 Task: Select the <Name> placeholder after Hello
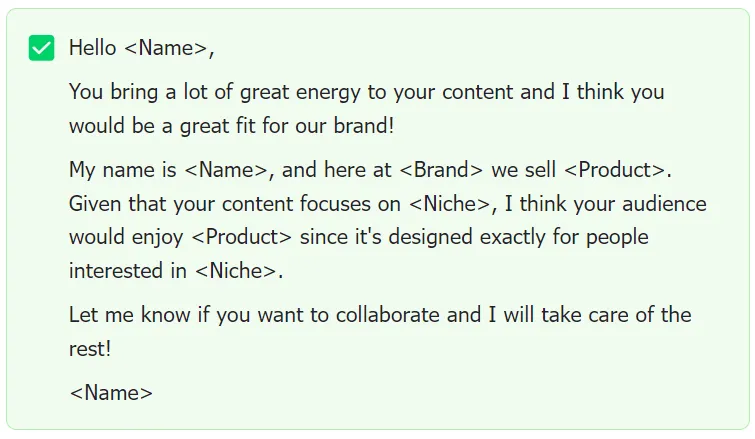point(166,48)
